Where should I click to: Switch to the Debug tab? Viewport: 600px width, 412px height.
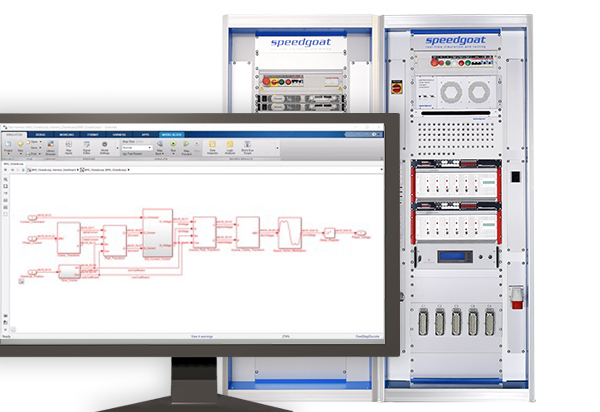coord(40,134)
